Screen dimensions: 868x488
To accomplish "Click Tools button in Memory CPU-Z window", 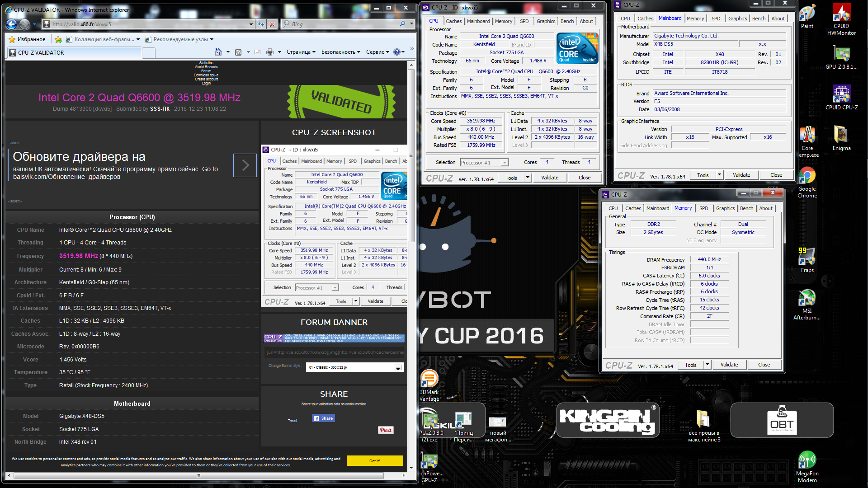I will [x=690, y=365].
